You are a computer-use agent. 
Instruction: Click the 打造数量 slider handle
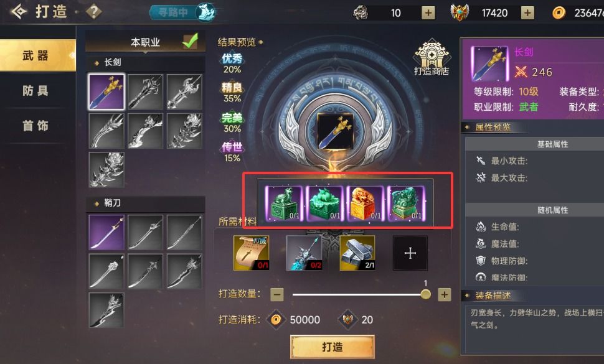425,294
